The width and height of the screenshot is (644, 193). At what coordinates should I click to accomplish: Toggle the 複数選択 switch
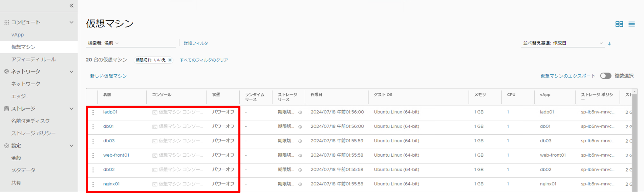tap(605, 76)
